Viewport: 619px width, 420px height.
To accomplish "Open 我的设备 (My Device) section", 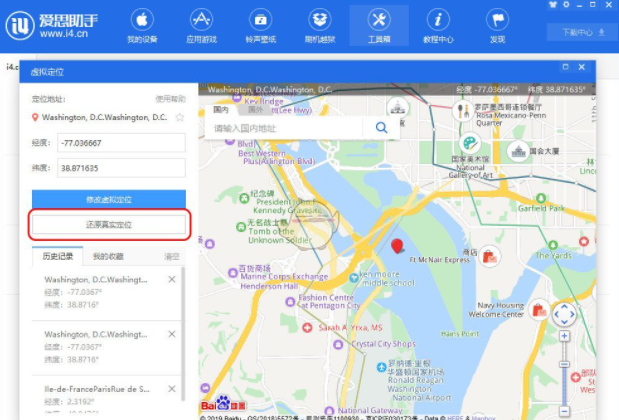I will [142, 26].
